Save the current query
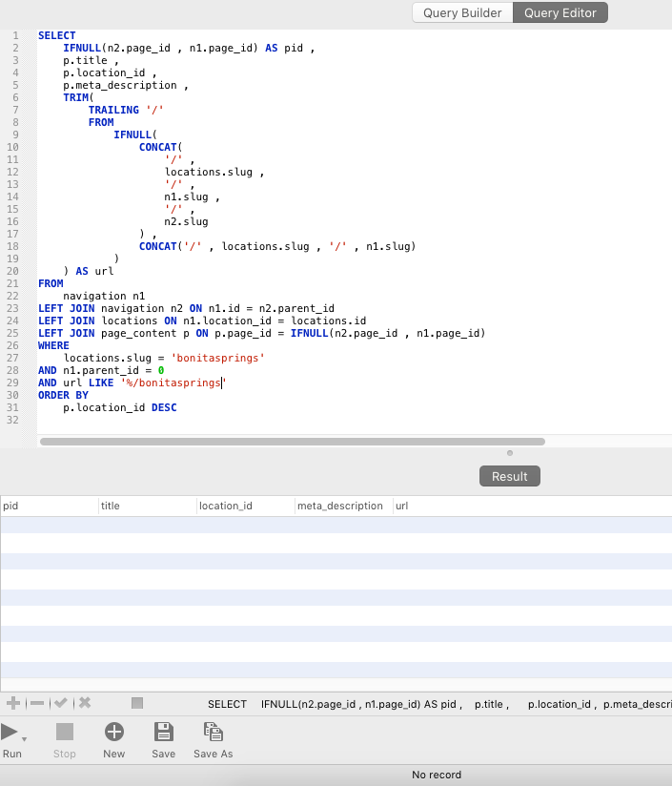The width and height of the screenshot is (672, 786). (x=163, y=733)
